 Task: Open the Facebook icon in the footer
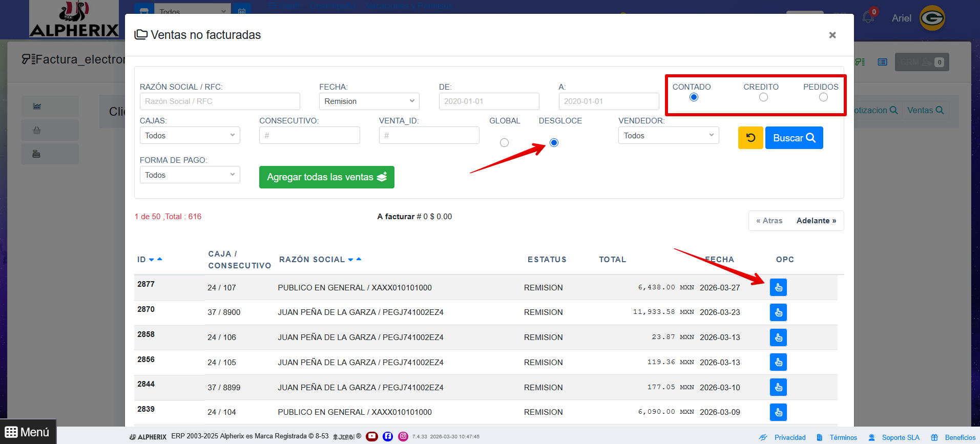388,436
